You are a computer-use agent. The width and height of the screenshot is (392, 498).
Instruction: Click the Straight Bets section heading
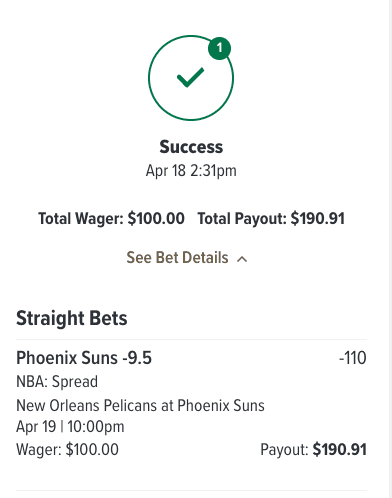coord(72,318)
